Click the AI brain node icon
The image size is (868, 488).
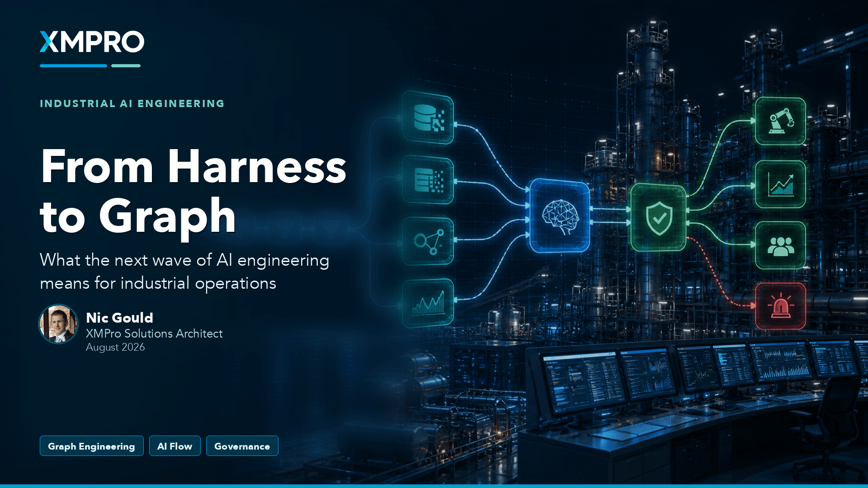560,216
